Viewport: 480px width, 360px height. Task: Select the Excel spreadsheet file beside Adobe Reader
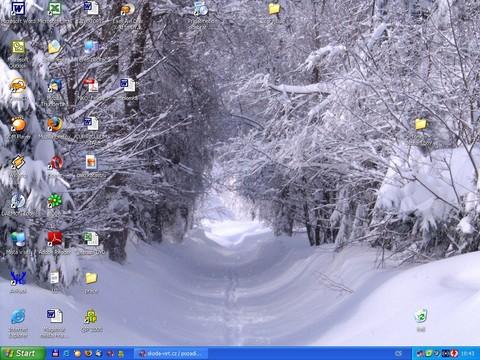click(x=91, y=239)
